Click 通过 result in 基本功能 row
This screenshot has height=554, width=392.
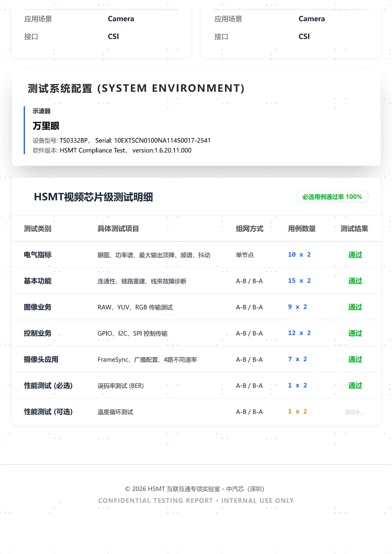point(355,281)
